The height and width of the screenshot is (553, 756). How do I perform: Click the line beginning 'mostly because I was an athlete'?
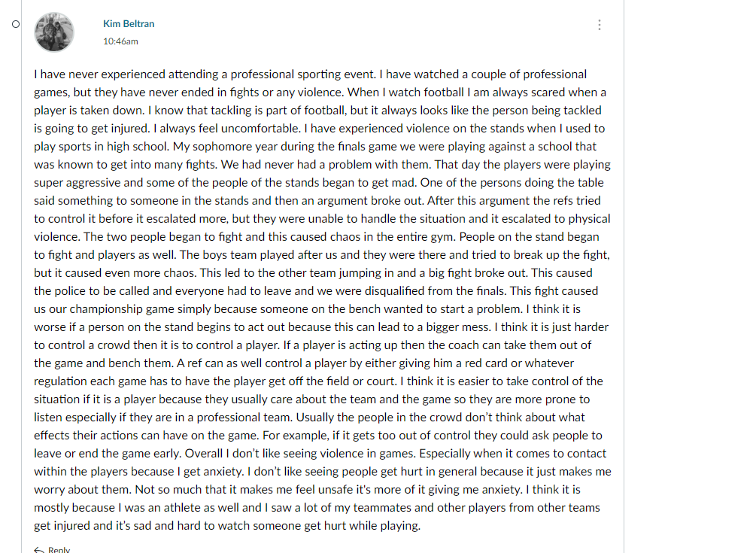[x=317, y=508]
